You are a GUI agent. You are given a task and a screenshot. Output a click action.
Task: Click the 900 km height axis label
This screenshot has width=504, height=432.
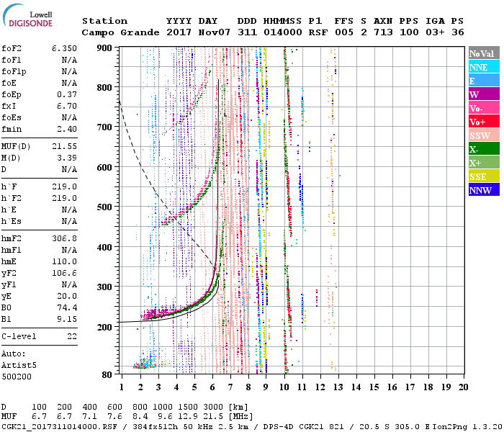pyautogui.click(x=105, y=48)
